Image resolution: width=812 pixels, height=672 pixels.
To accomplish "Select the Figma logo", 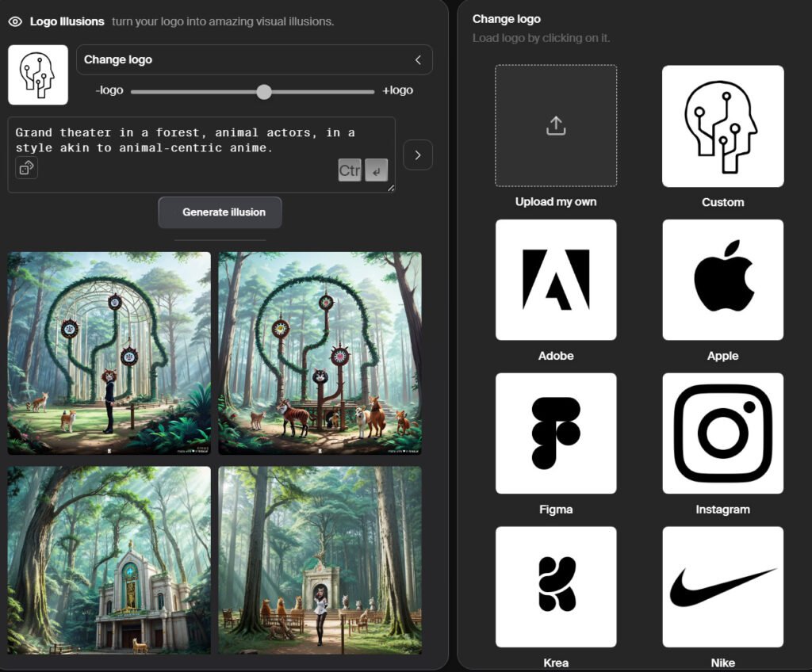I will pyautogui.click(x=556, y=433).
